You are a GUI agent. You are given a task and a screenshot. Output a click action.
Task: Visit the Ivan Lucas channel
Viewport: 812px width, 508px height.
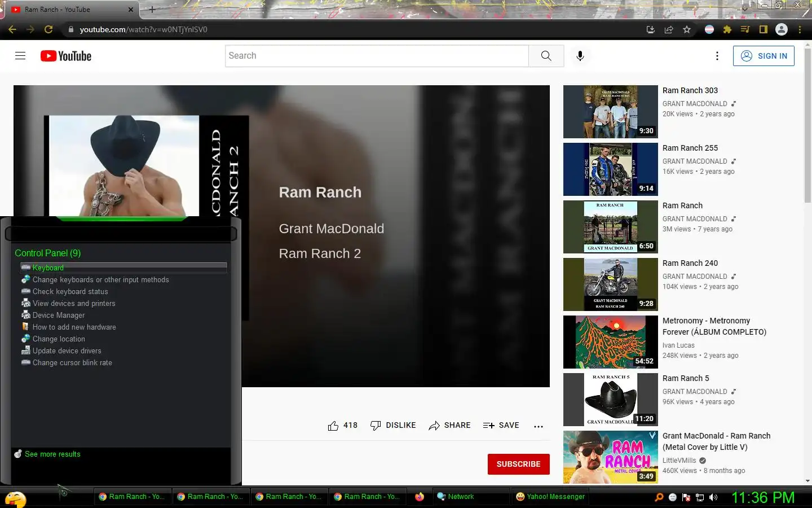pyautogui.click(x=678, y=345)
